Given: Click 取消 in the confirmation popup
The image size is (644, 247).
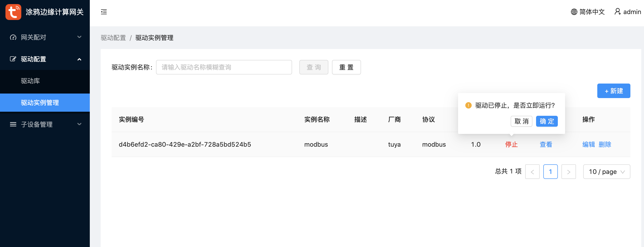Looking at the screenshot, I should [x=521, y=121].
